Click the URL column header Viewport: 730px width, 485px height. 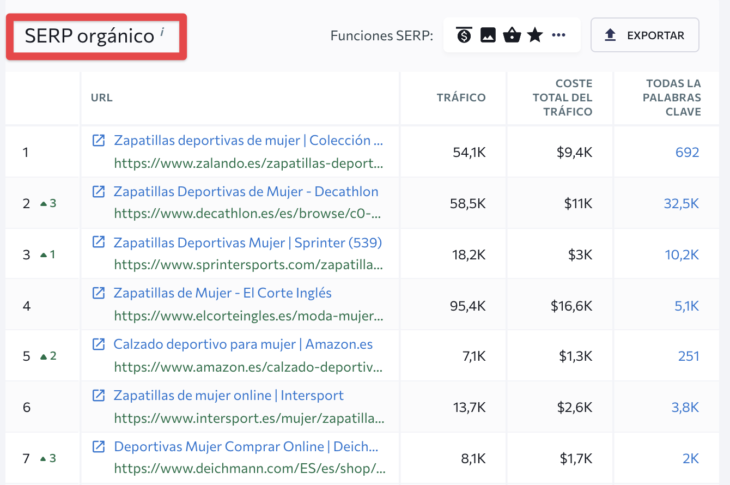coord(101,97)
